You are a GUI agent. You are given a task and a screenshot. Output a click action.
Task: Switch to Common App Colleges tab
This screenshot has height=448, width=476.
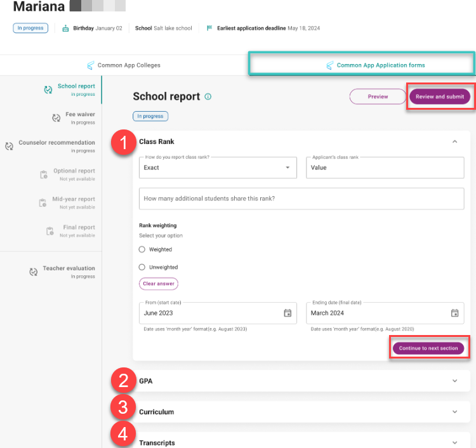pos(124,65)
